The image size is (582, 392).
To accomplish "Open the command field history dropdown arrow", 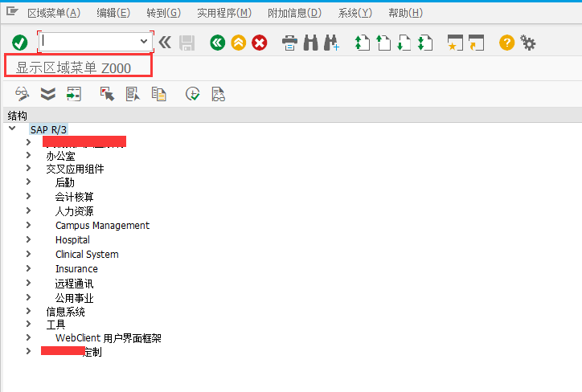I will tap(144, 41).
